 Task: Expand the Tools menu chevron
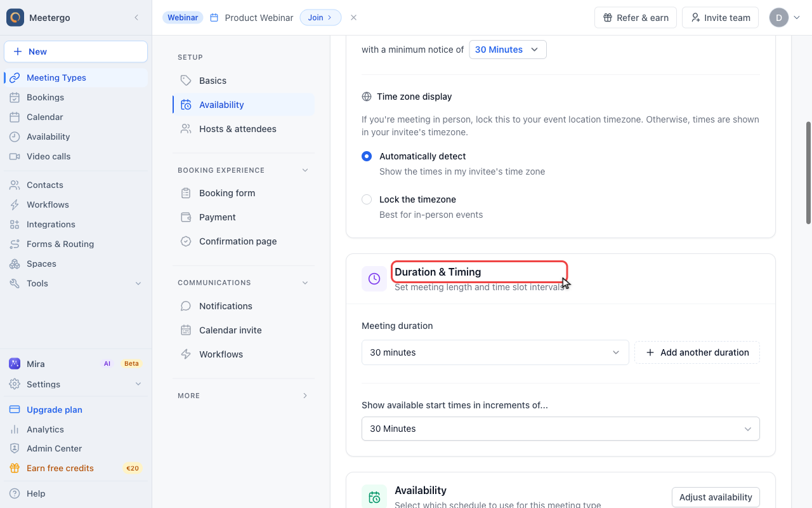click(138, 283)
